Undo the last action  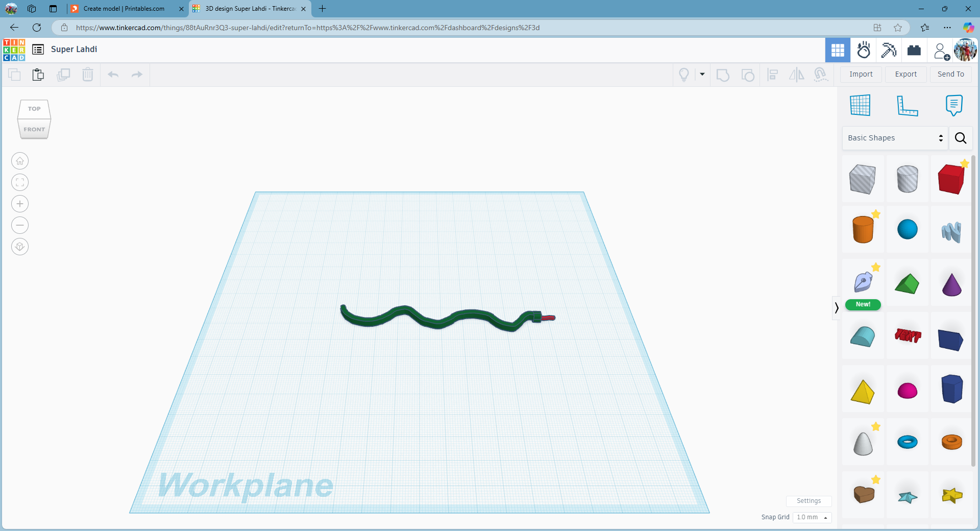(113, 75)
